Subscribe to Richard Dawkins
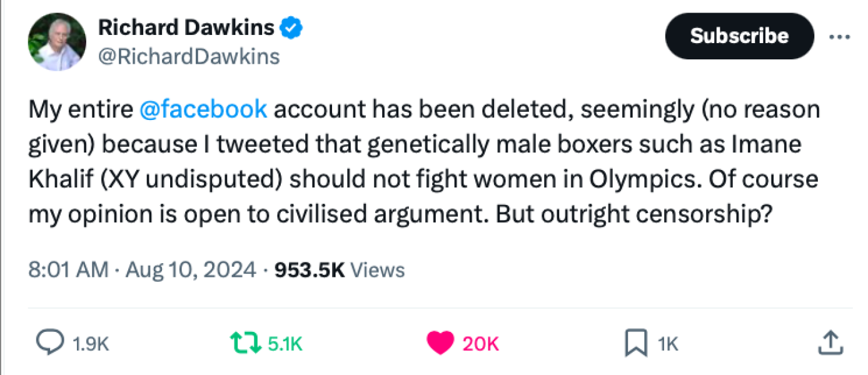Viewport: 868px width, 375px height. point(739,36)
